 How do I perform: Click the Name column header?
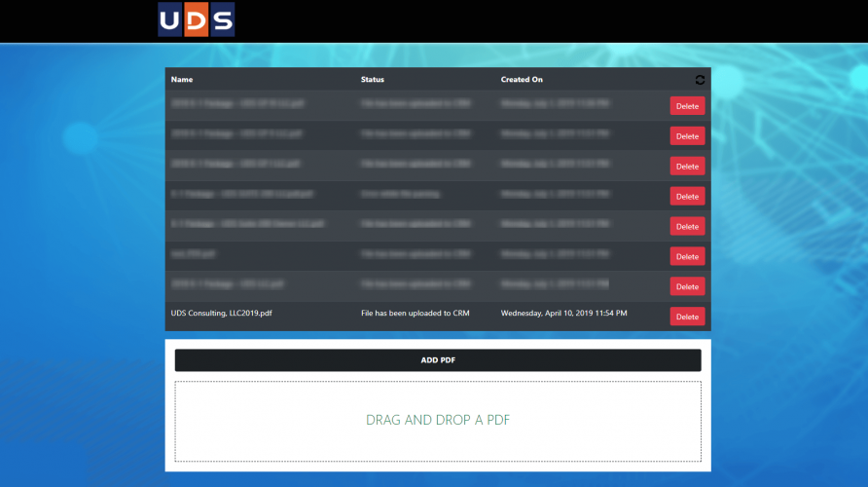tap(182, 79)
